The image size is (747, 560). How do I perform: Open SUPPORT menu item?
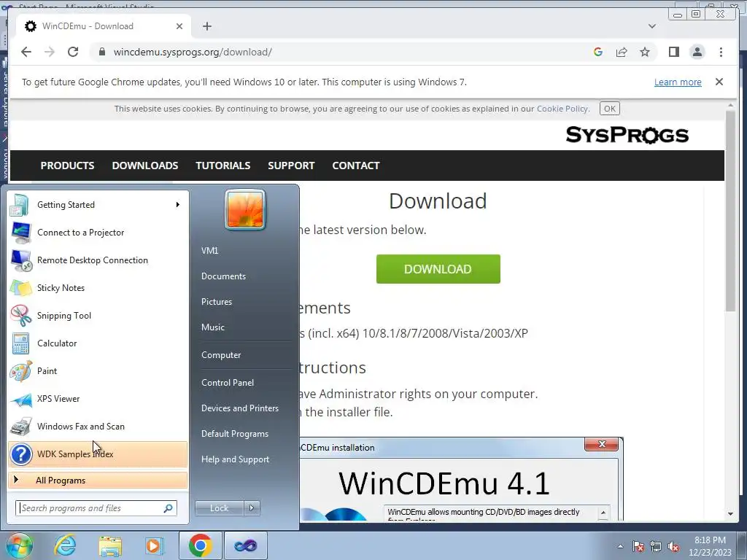pos(291,166)
